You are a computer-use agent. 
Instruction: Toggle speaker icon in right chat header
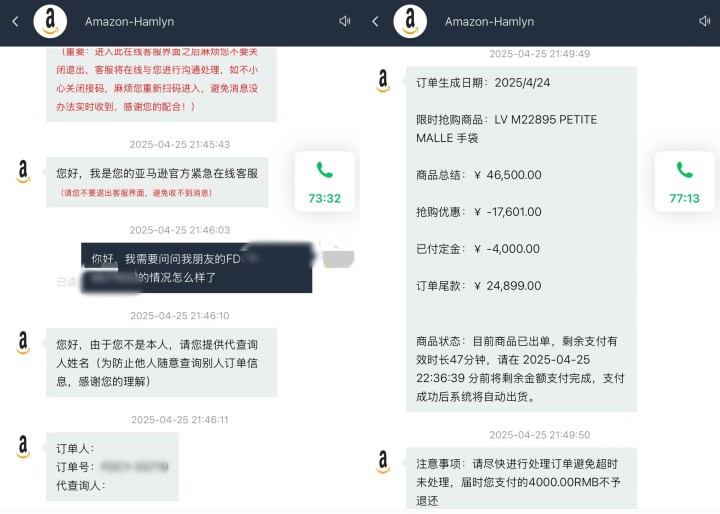click(x=705, y=21)
